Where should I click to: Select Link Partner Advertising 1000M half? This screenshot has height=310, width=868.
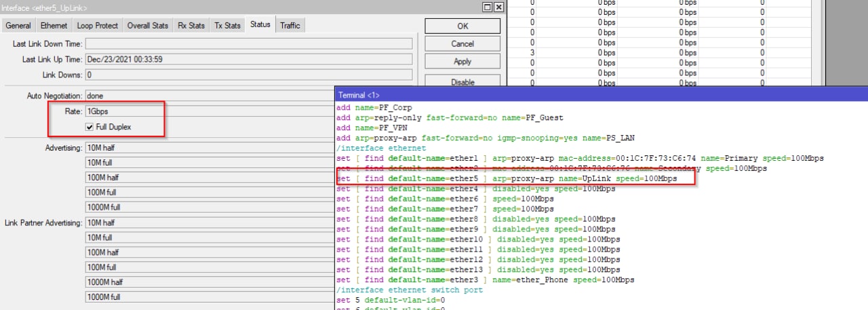coord(210,283)
